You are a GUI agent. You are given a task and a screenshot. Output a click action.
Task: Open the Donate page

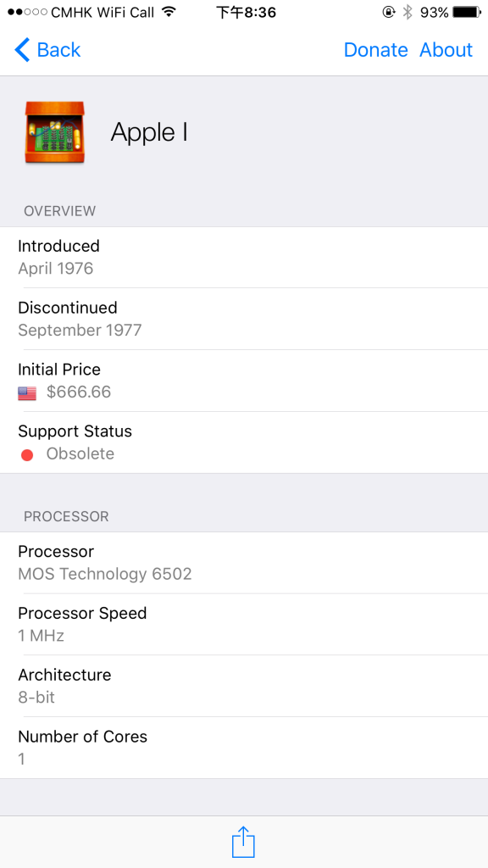(x=375, y=50)
